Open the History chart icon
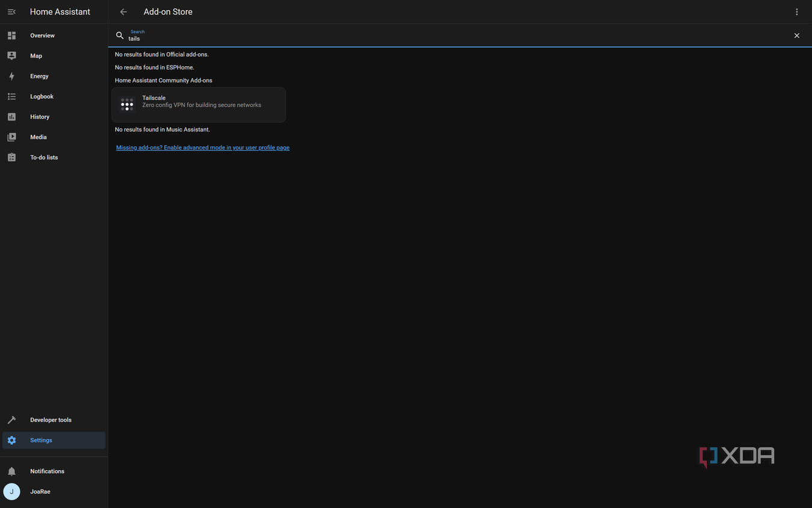 click(x=11, y=117)
